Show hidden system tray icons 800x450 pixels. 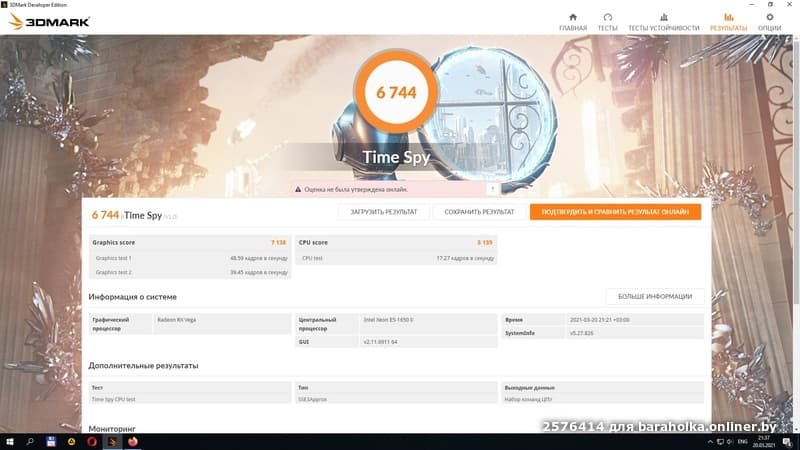pyautogui.click(x=710, y=442)
